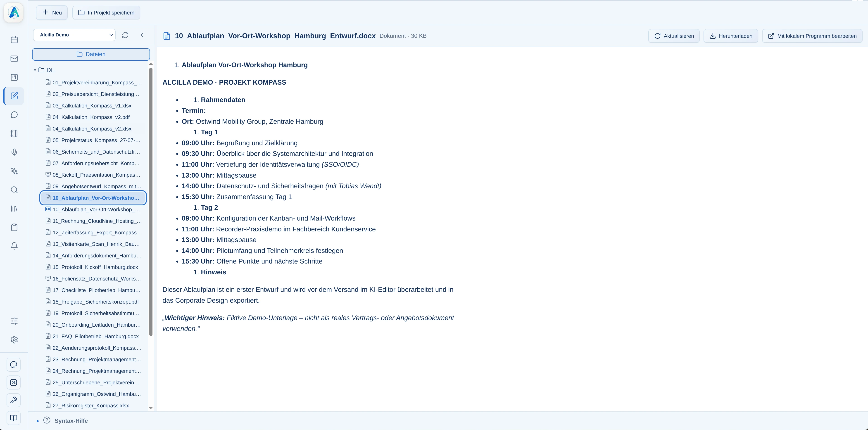
Task: Open file 05_Projektstatus_Kompass_27-07
Action: coord(93,140)
